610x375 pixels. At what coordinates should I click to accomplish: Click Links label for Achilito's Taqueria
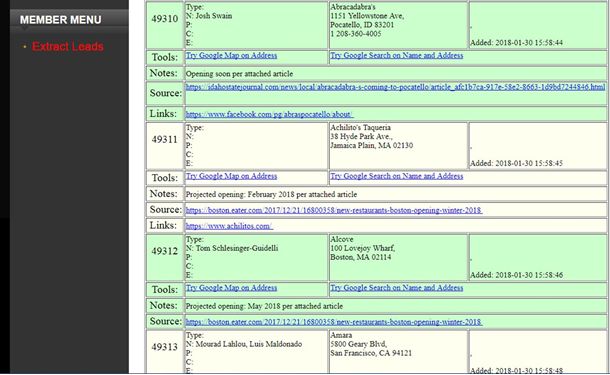click(163, 225)
